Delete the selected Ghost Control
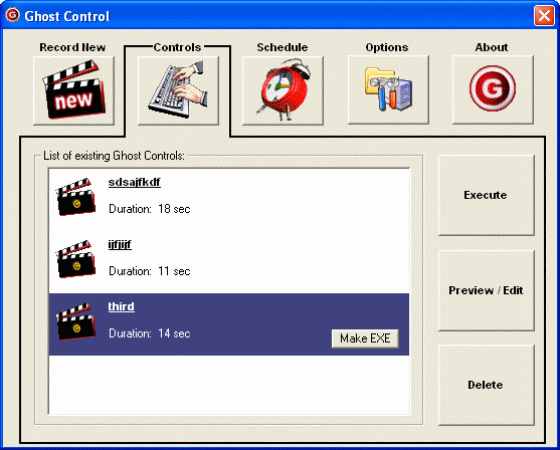 [486, 385]
